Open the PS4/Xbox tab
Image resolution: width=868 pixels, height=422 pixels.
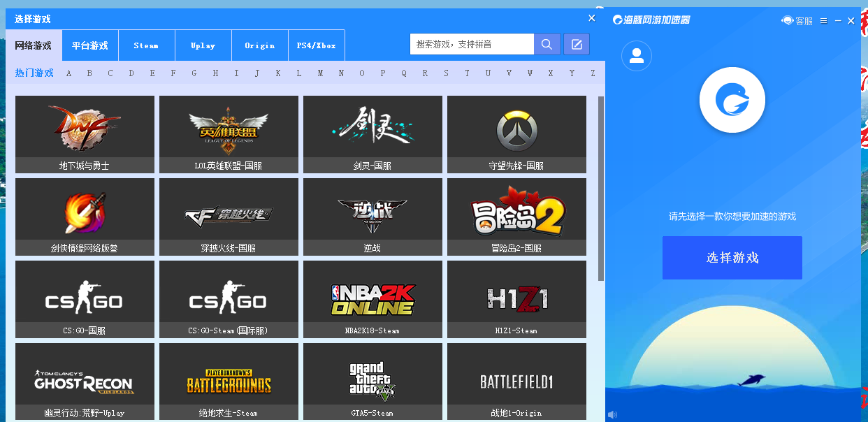point(317,45)
